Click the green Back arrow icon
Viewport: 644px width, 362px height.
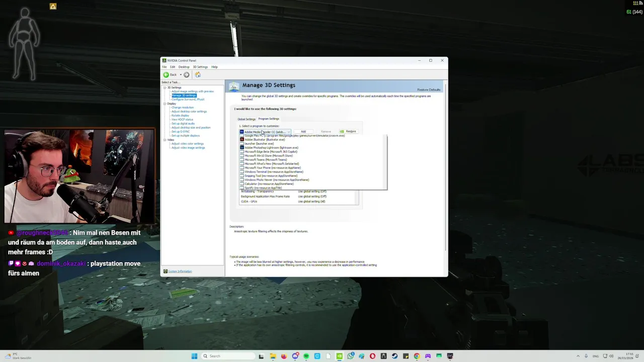(x=166, y=74)
